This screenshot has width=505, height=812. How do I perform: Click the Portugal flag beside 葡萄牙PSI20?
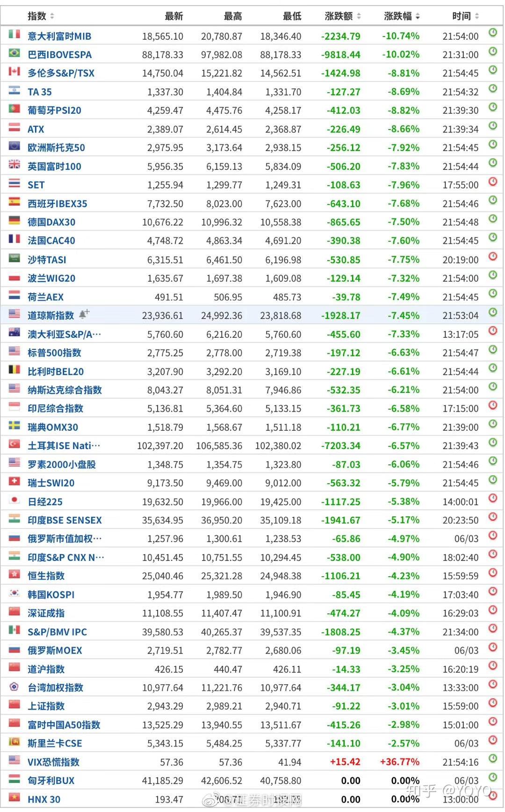(14, 109)
